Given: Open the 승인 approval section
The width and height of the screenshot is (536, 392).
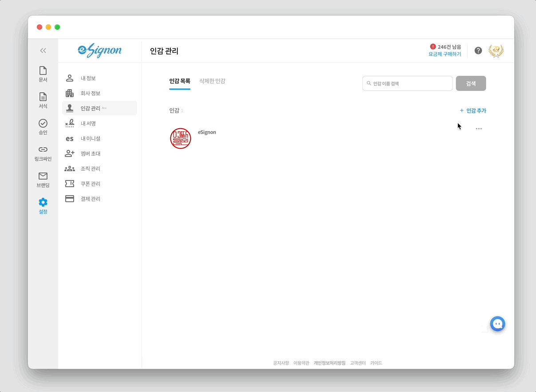Looking at the screenshot, I should coord(43,127).
